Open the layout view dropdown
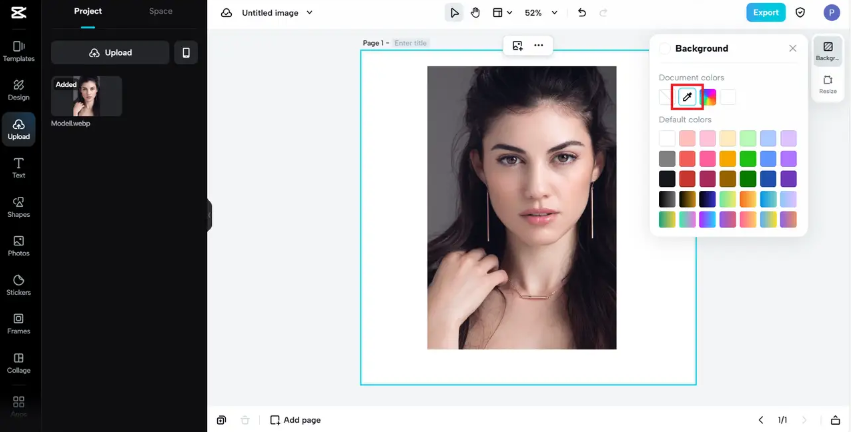This screenshot has height=432, width=851. click(x=502, y=12)
